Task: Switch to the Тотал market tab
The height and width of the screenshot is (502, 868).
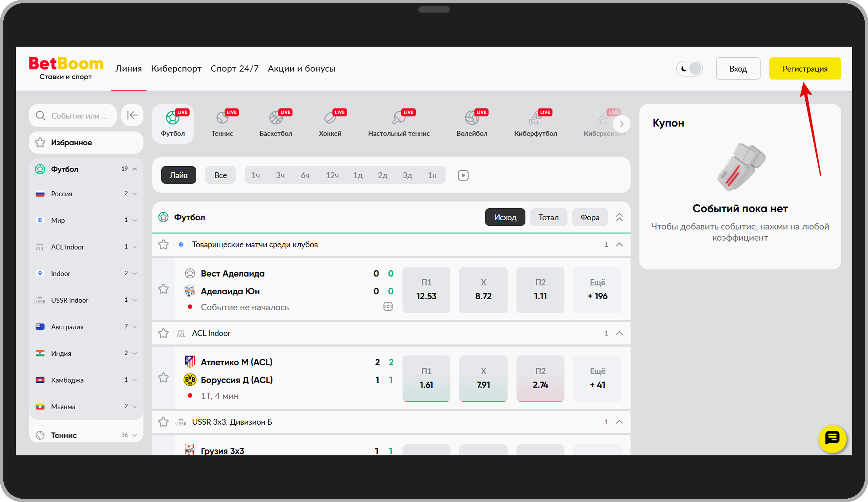Action: point(548,218)
